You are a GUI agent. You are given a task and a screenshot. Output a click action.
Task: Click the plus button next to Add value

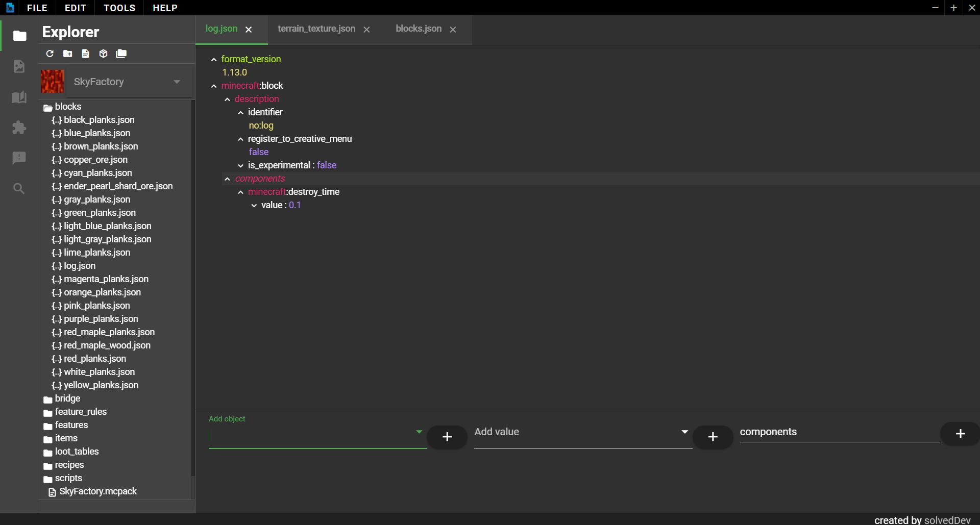tap(713, 437)
